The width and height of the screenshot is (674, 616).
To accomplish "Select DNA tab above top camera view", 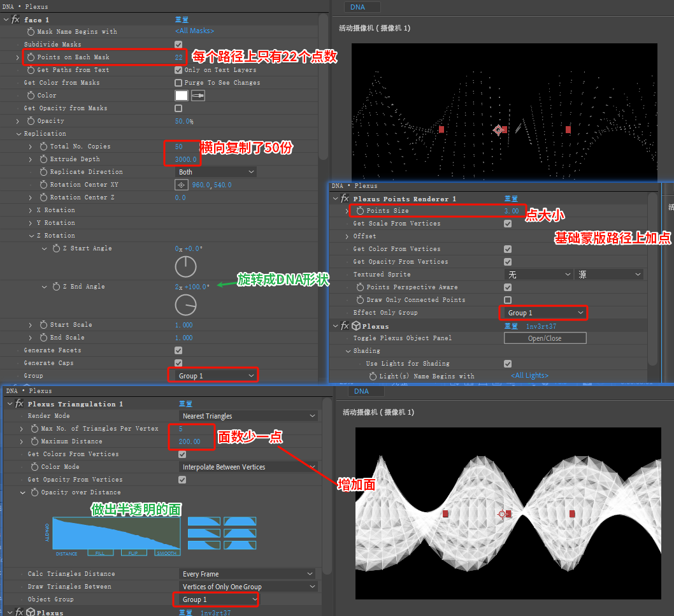I will point(361,7).
